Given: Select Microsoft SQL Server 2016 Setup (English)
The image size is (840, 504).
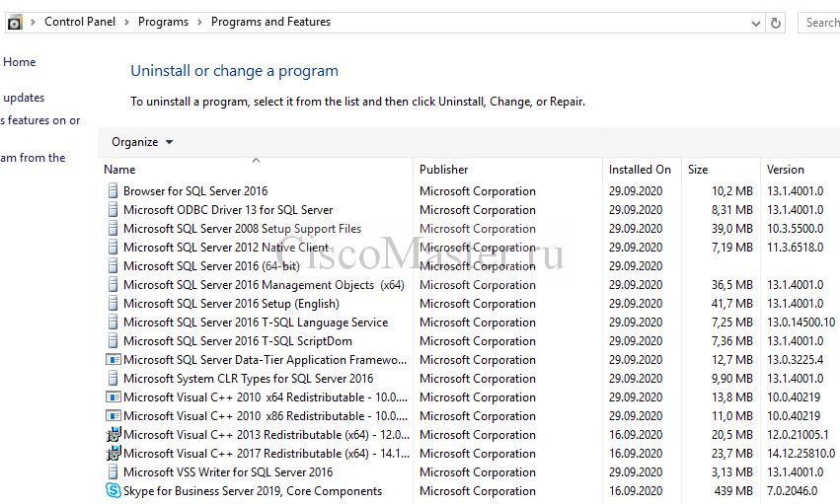Looking at the screenshot, I should (231, 304).
